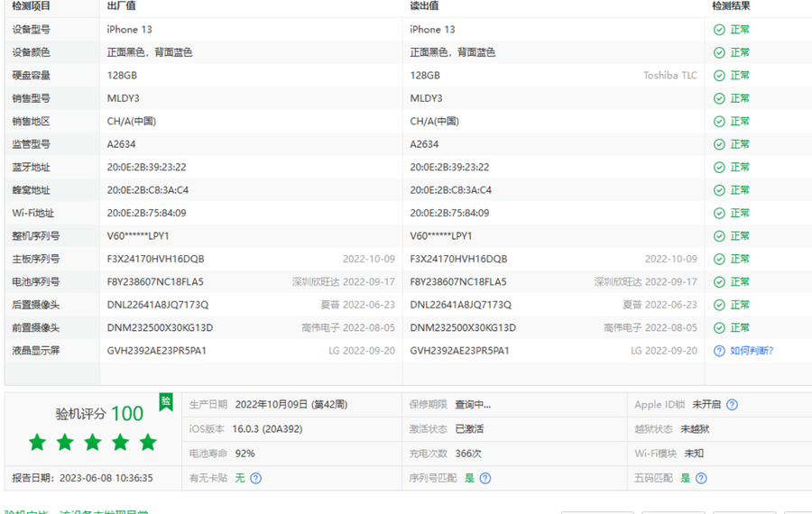Click the green 验 badge ribbon

pyautogui.click(x=166, y=402)
